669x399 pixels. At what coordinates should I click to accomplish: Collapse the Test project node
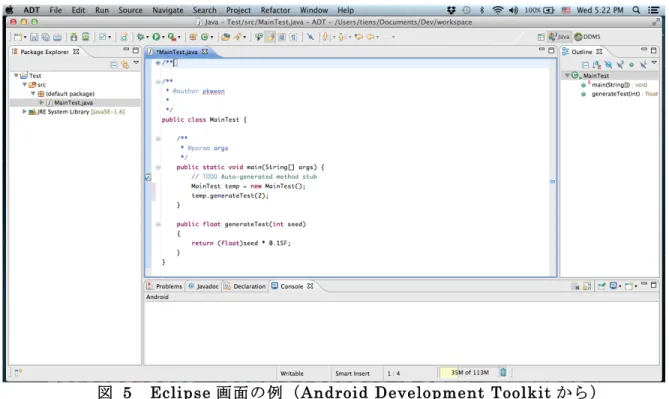[16, 76]
